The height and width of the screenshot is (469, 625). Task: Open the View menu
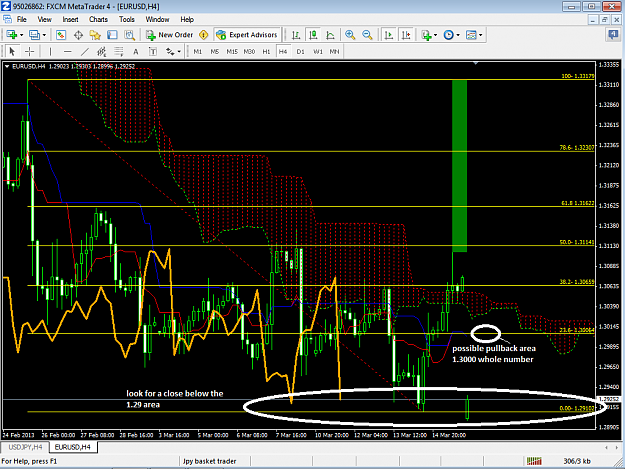(45, 19)
